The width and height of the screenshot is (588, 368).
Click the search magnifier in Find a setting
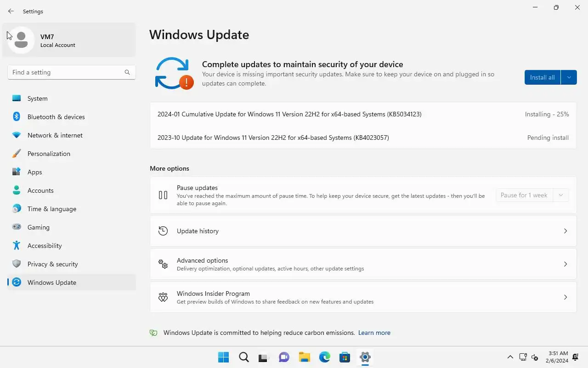tap(127, 72)
